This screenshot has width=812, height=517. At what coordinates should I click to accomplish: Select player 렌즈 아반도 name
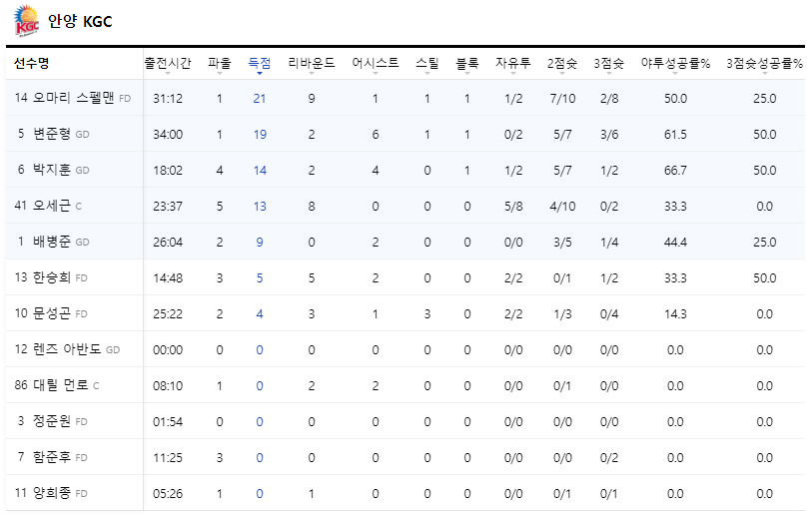[67, 349]
